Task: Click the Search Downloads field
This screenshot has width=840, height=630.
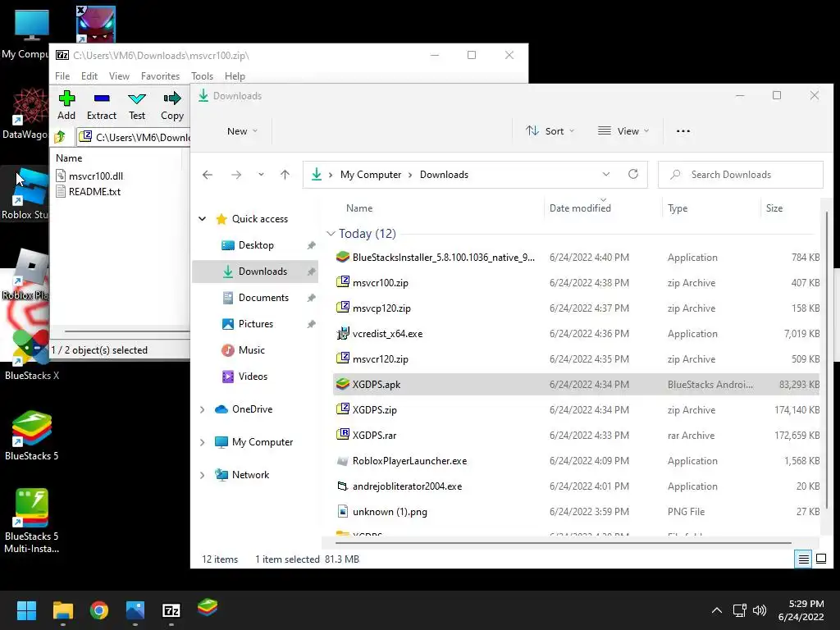Action: click(x=741, y=175)
